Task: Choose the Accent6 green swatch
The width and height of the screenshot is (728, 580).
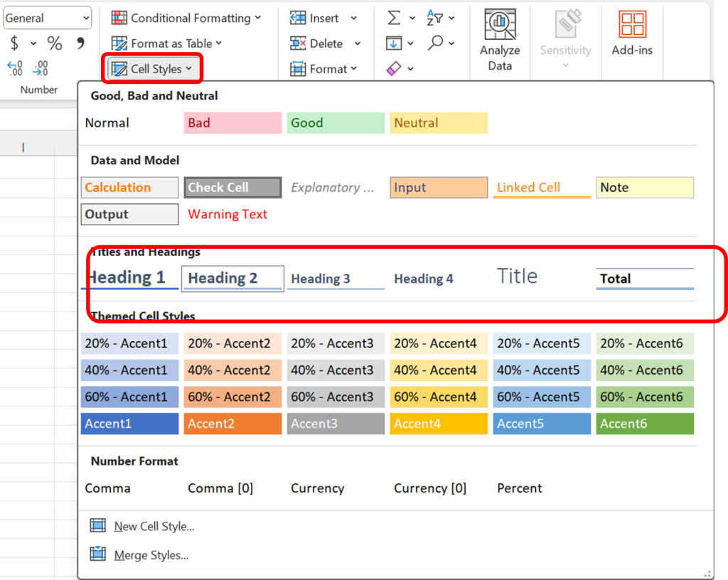Action: tap(645, 424)
